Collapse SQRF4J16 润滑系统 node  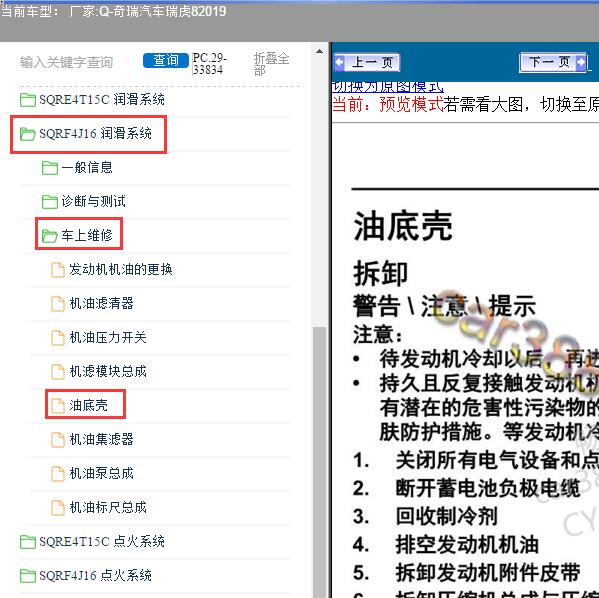(x=96, y=134)
